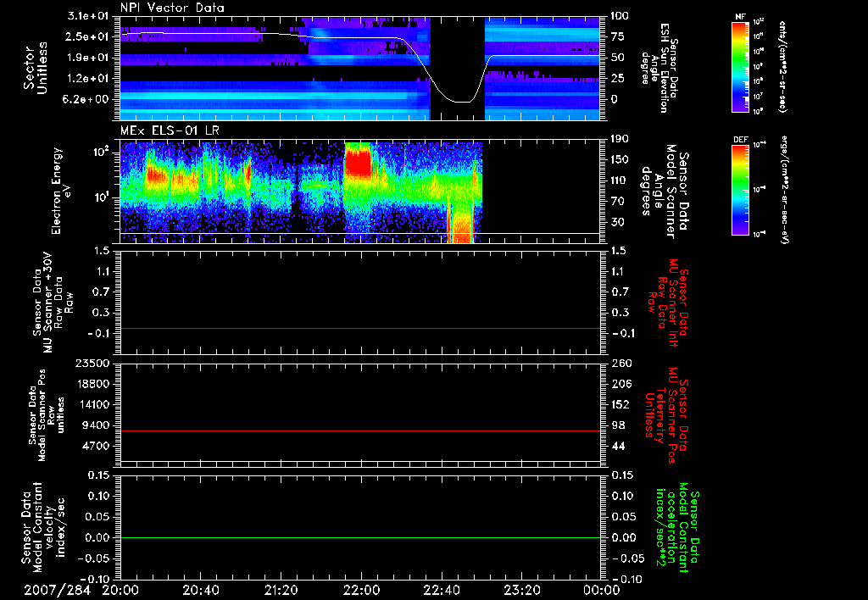Click the Sector Unitless axis label
Screen dimensions: 868x600
click(x=35, y=69)
